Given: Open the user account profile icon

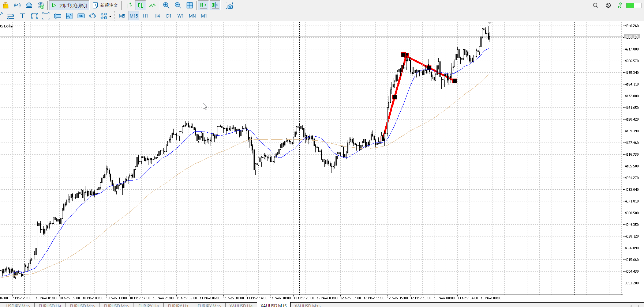Looking at the screenshot, I should [608, 5].
